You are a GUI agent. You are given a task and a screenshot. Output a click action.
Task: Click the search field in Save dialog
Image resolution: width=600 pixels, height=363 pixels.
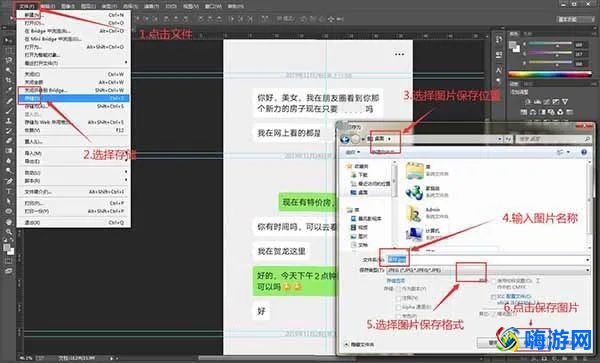[x=553, y=139]
